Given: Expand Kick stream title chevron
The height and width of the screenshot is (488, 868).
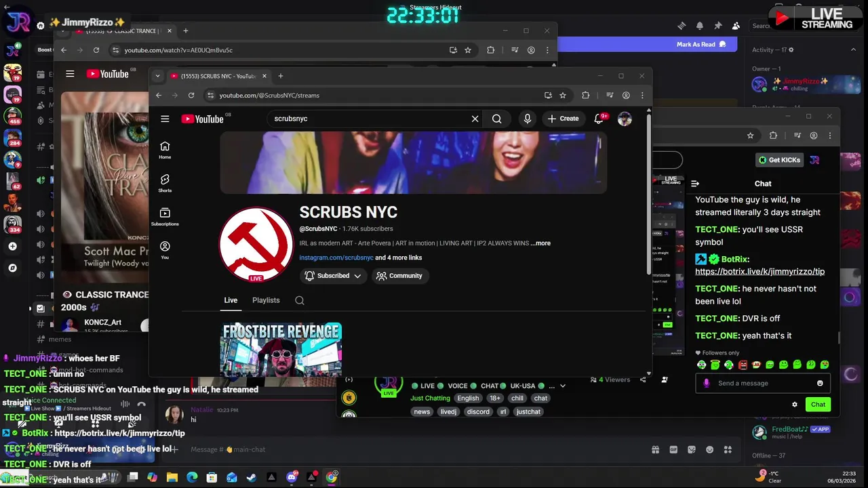Looking at the screenshot, I should (562, 386).
